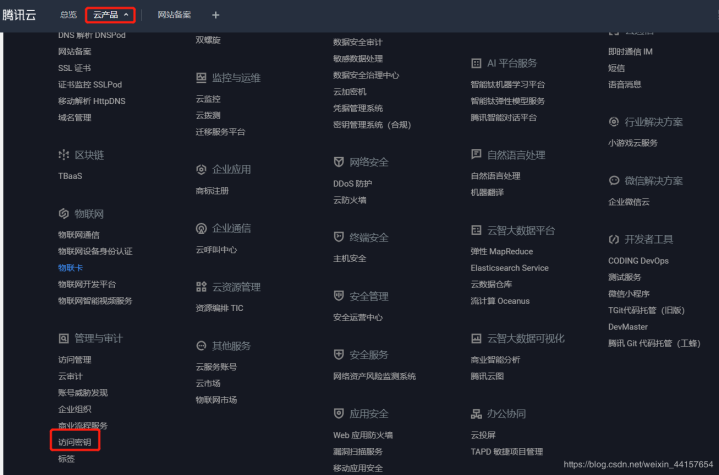Screen dimensions: 719x475
Task: Open 域名管理 link
Action: tap(75, 117)
